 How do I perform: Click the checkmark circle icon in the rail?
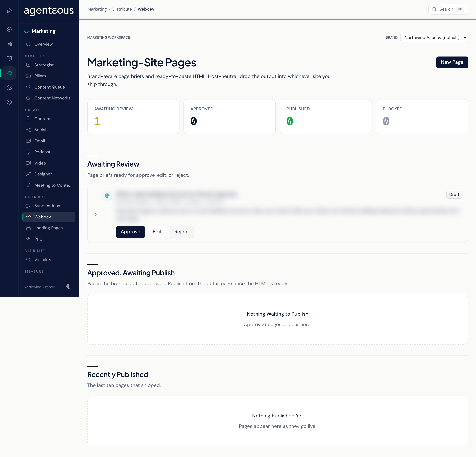tap(9, 29)
